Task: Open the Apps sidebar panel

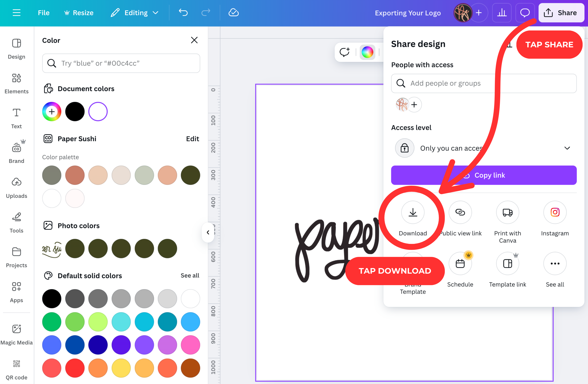Action: 17,292
